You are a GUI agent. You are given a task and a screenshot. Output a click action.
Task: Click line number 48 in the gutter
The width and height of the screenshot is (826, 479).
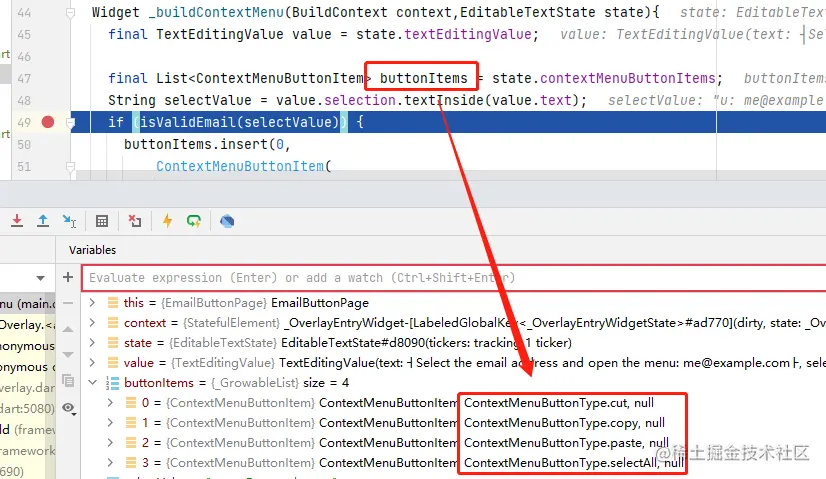point(24,100)
